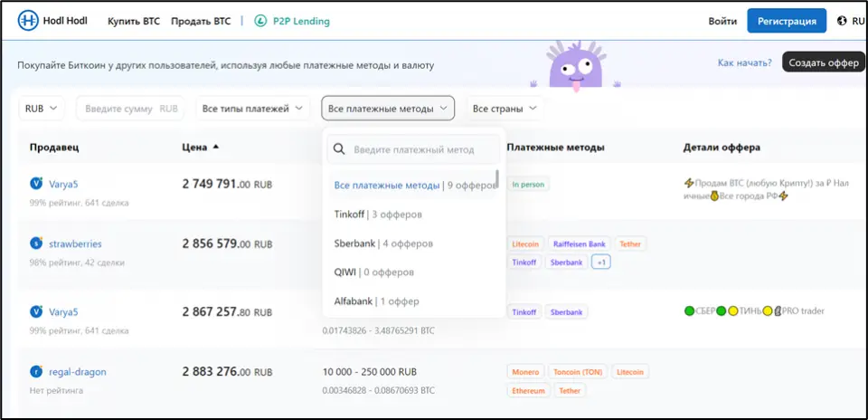
Task: Select Alfabank in payment methods list
Action: [x=413, y=301]
